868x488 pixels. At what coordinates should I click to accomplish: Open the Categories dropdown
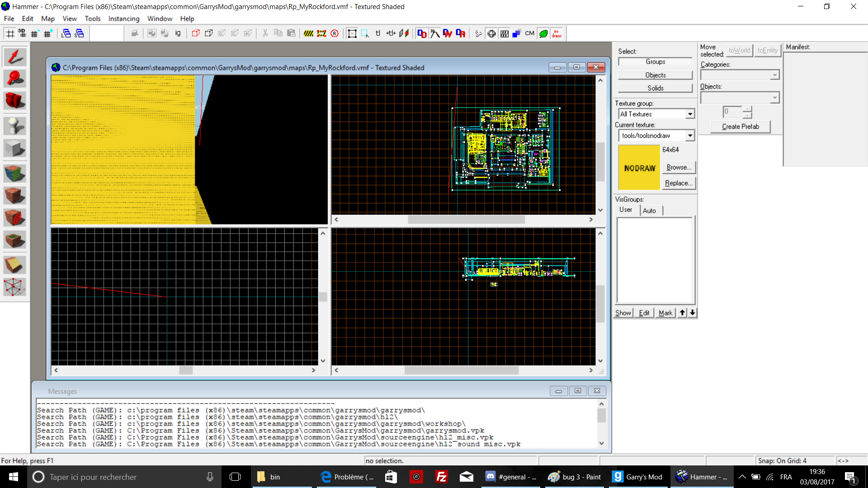pyautogui.click(x=775, y=75)
